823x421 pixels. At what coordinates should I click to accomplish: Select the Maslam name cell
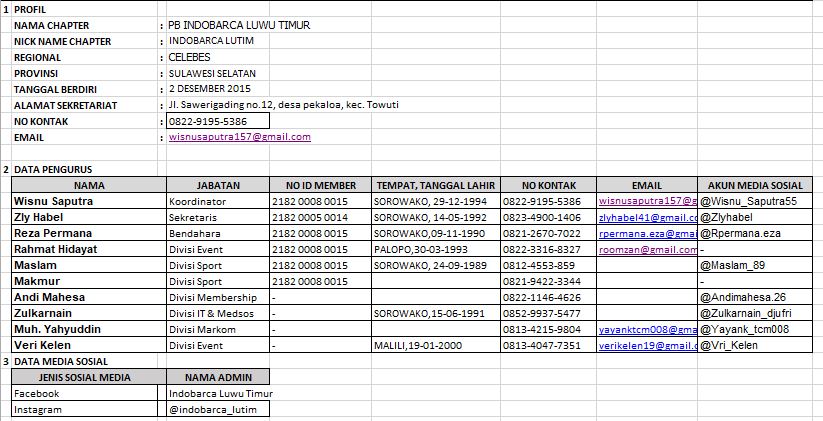click(89, 265)
